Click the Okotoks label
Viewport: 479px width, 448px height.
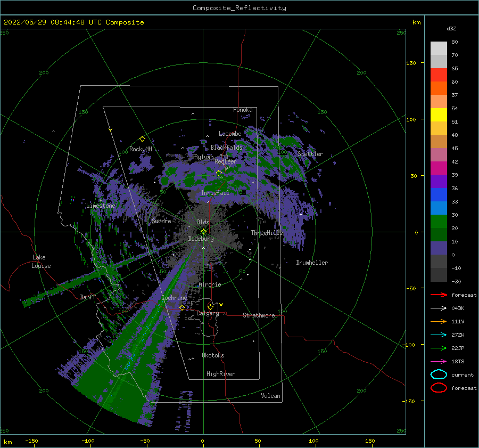point(213,355)
